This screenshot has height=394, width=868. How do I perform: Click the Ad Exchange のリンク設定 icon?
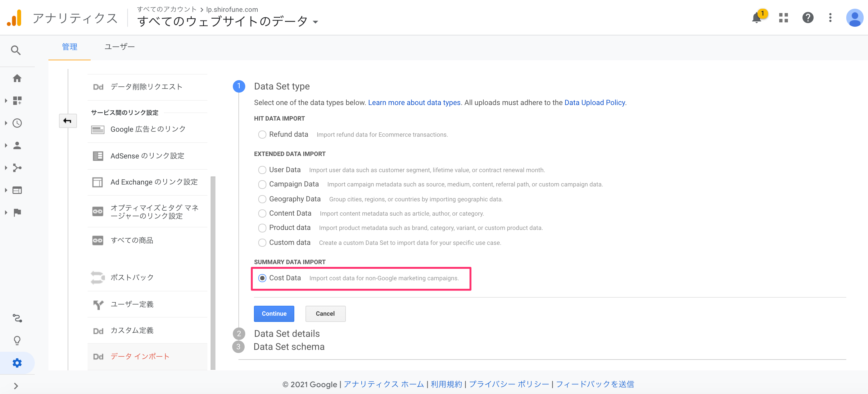click(x=98, y=182)
